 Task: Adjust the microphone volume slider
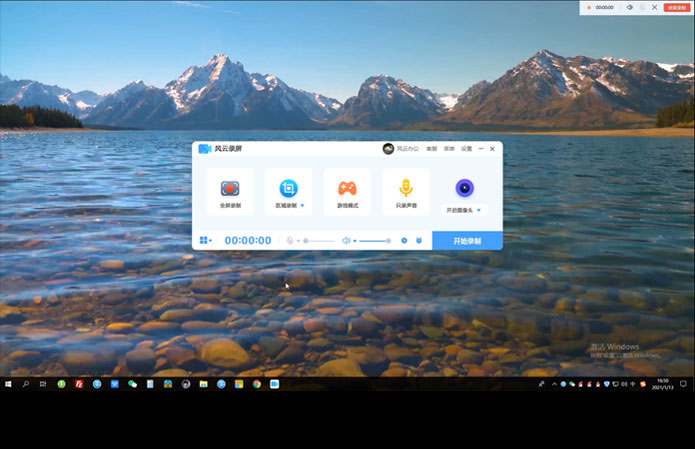(x=319, y=241)
